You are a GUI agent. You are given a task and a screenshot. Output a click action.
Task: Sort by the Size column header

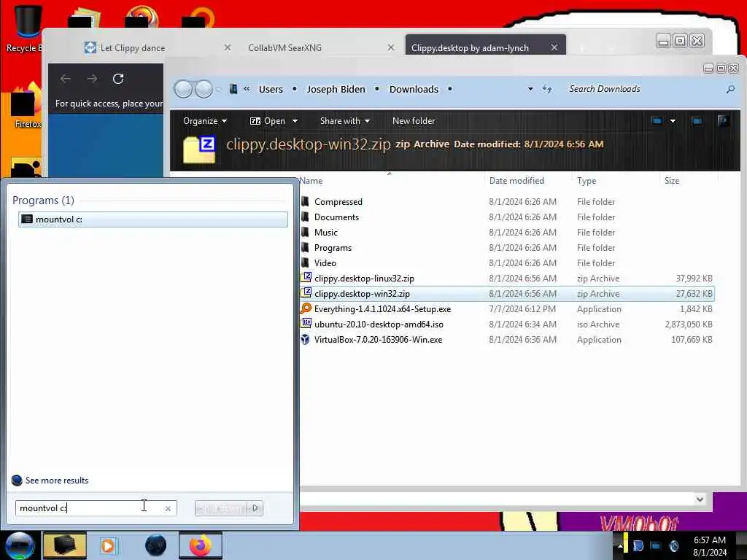689,181
